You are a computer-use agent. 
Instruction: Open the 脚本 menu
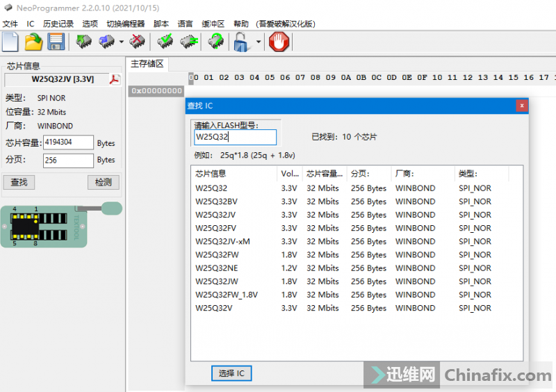pos(161,24)
